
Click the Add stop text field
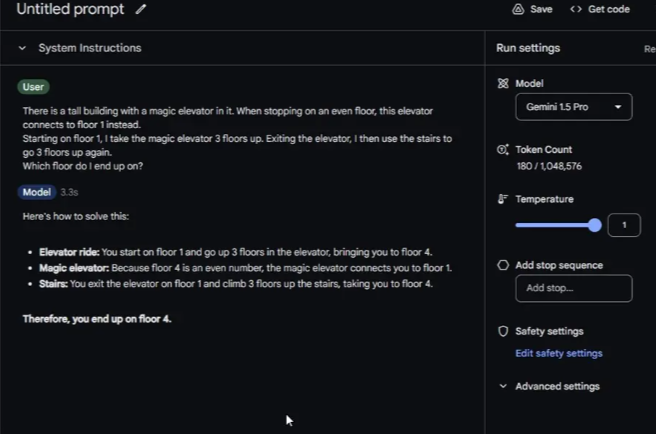pos(573,288)
